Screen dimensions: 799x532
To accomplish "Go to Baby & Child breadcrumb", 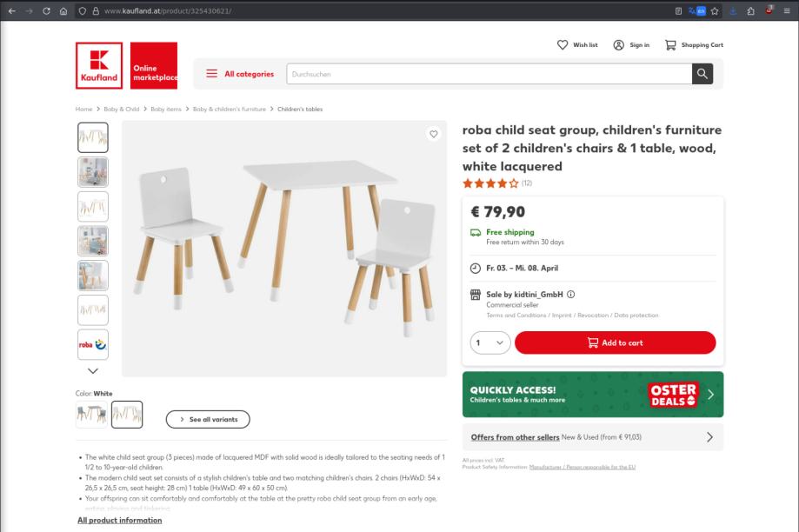I will (121, 109).
